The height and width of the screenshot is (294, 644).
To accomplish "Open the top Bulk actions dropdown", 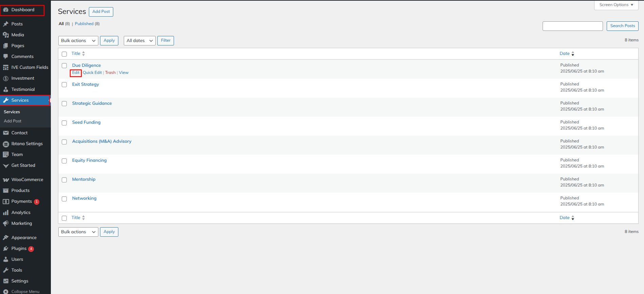I will pos(78,41).
